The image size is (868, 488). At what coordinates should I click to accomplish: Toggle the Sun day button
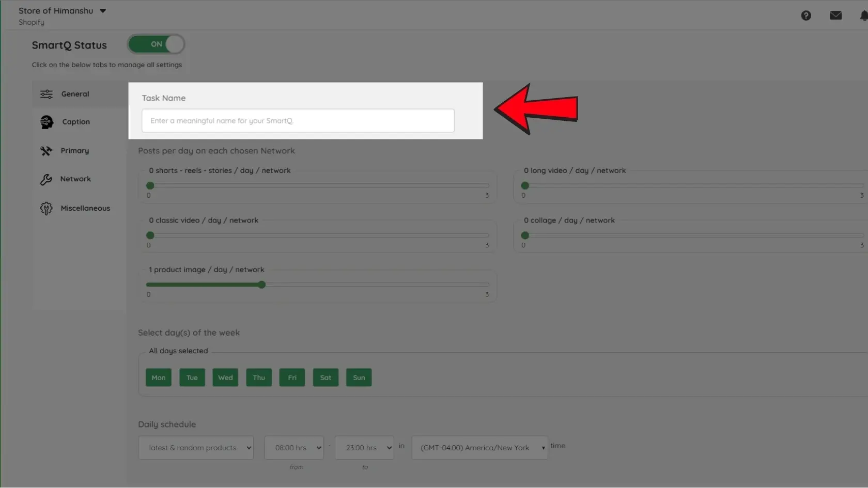(359, 377)
